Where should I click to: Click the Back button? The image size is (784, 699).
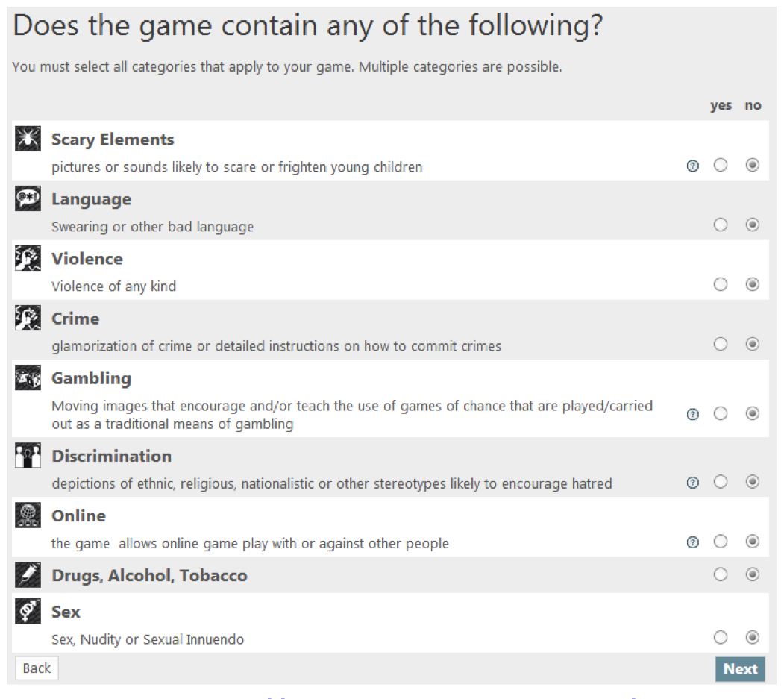pos(37,668)
